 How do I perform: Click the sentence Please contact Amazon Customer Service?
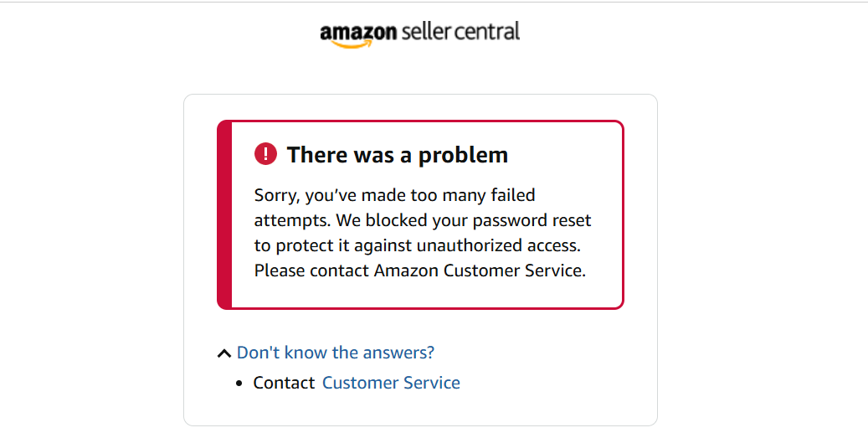click(419, 271)
